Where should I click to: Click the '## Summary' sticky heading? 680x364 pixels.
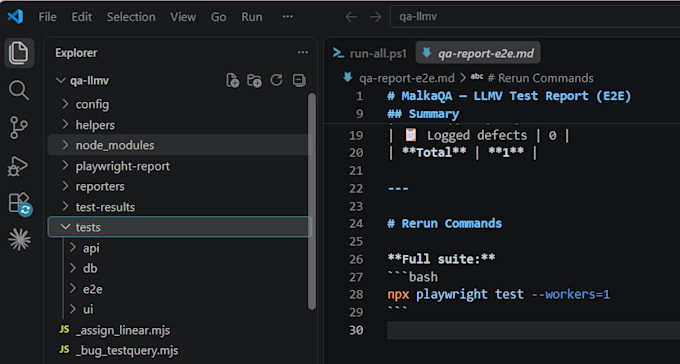click(423, 114)
